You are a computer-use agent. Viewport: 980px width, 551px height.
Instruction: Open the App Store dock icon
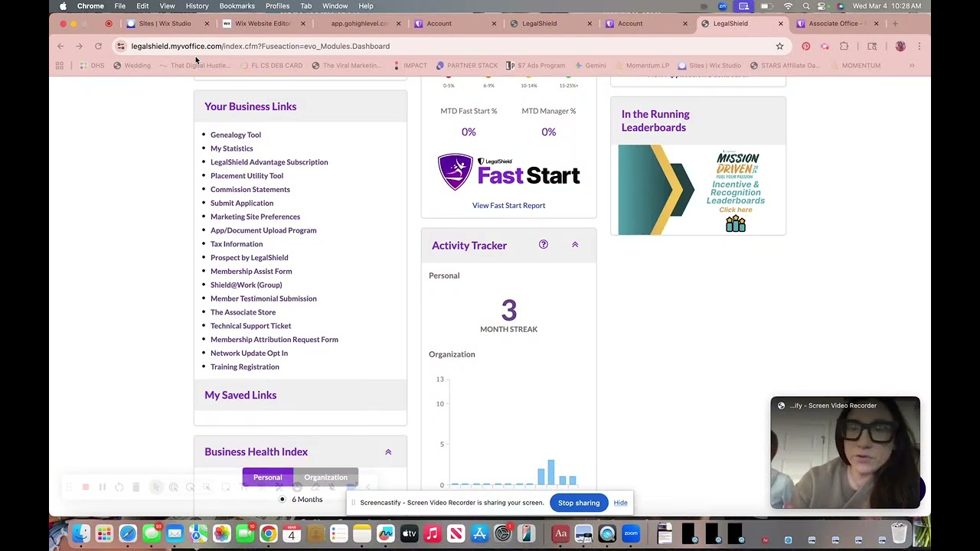point(479,533)
